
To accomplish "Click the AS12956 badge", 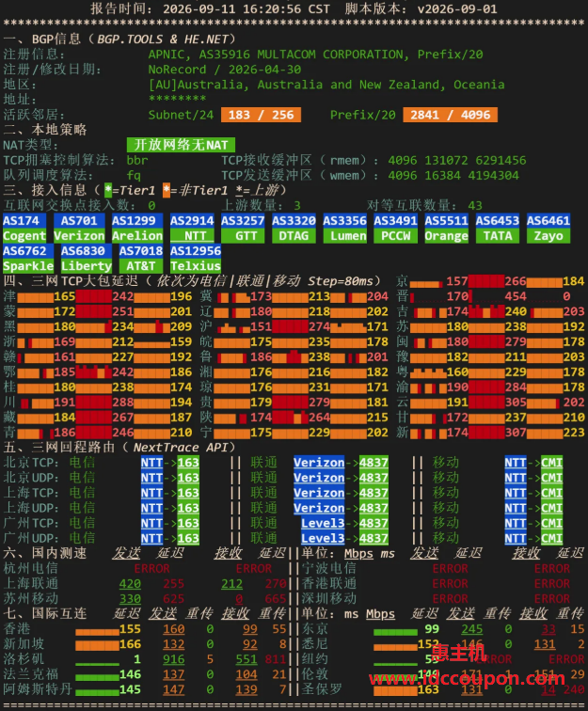I will click(196, 251).
